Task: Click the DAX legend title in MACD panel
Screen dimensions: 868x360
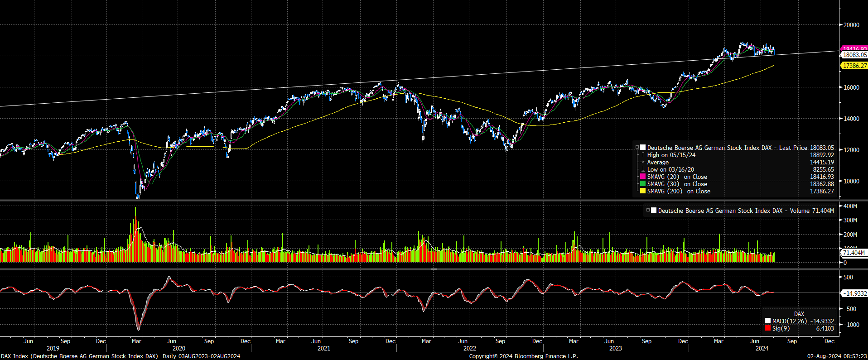Action: click(x=799, y=314)
